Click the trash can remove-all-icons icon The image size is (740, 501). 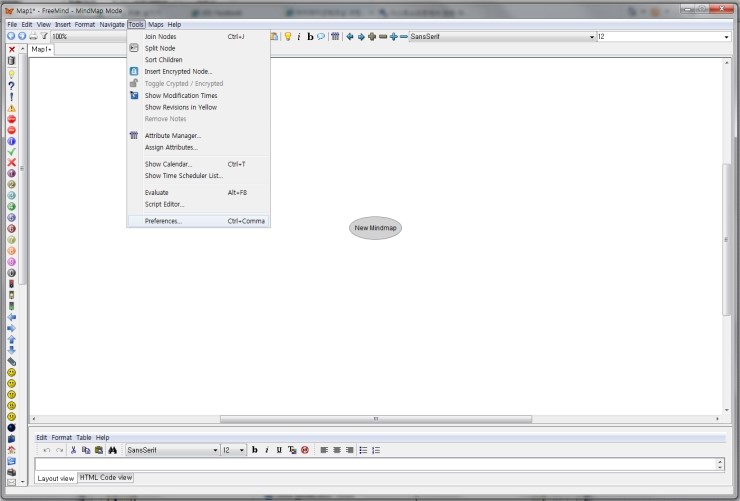11,61
